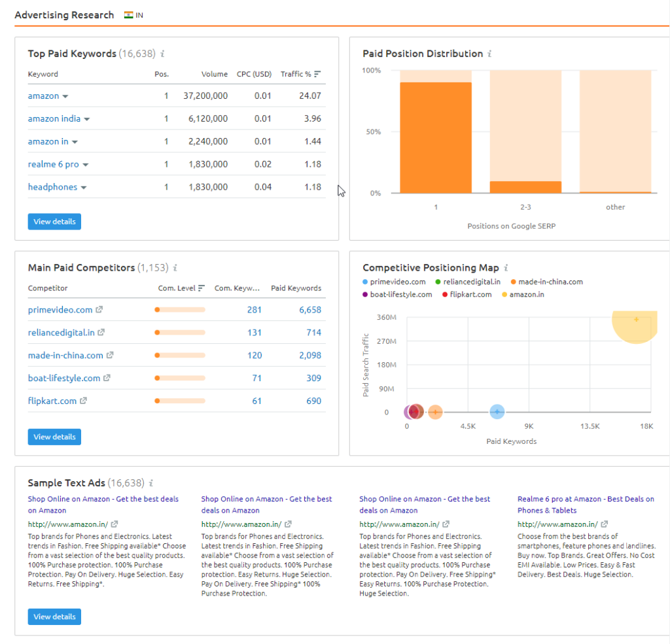This screenshot has width=670, height=644.
Task: Toggle boat-lifestyle.com legend entry in positioning map
Action: (397, 295)
